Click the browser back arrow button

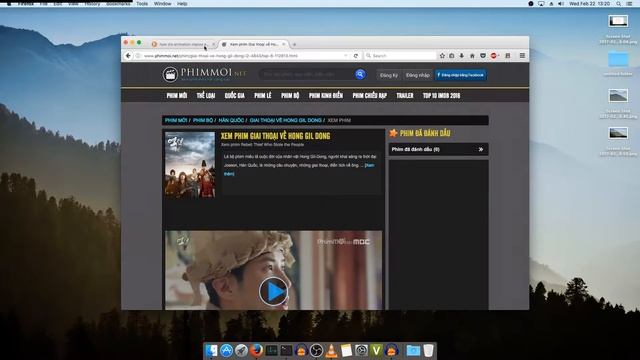[128, 56]
